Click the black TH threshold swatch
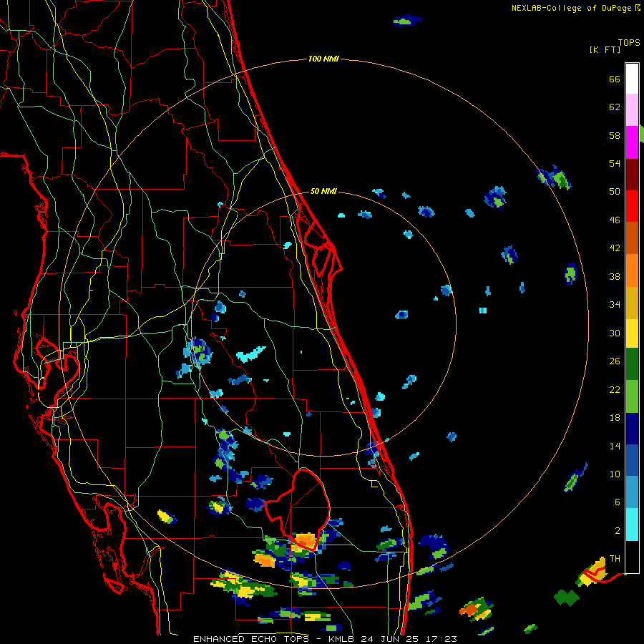This screenshot has height=644, width=644. pyautogui.click(x=632, y=557)
